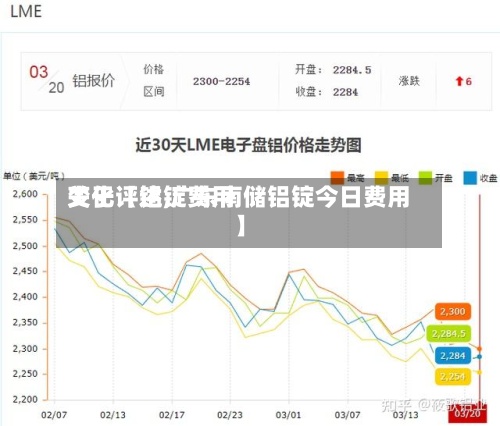Click the 价格 区间 label
500x426 pixels.
154,81
